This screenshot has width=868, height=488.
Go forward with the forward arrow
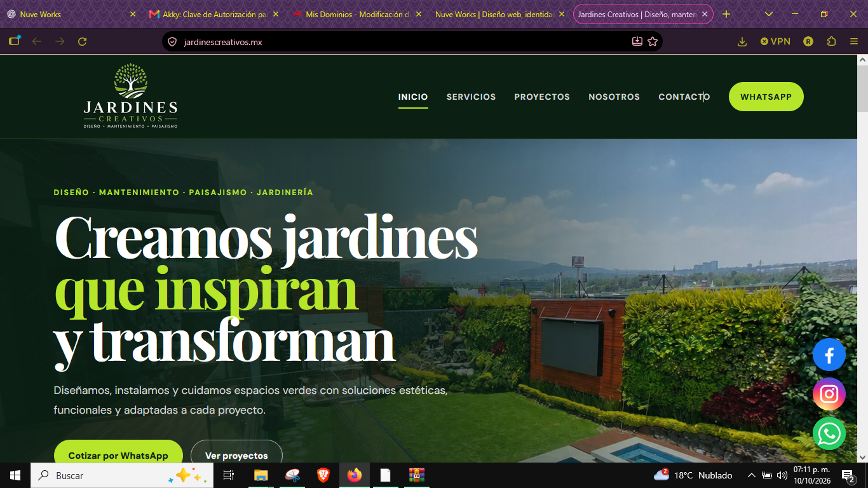click(x=60, y=41)
